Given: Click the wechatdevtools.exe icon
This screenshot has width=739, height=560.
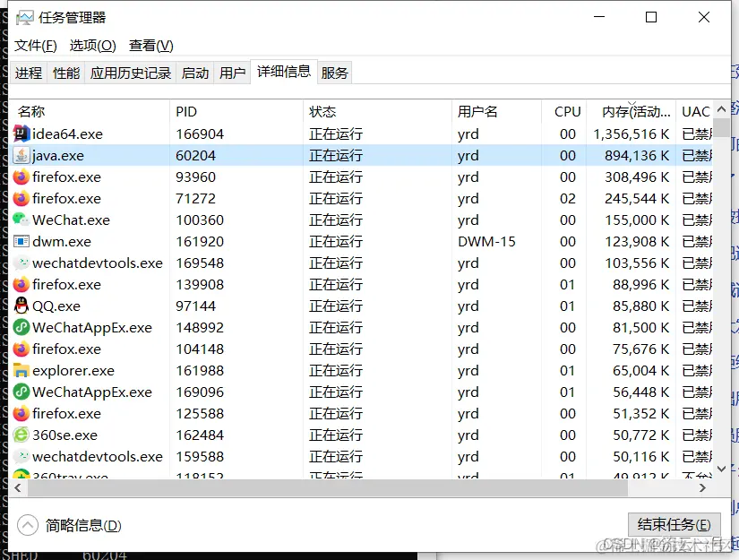Looking at the screenshot, I should [x=21, y=263].
